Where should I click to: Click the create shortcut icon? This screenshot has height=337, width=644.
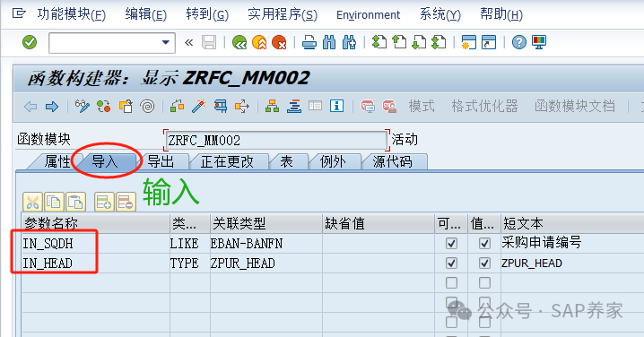pos(489,42)
